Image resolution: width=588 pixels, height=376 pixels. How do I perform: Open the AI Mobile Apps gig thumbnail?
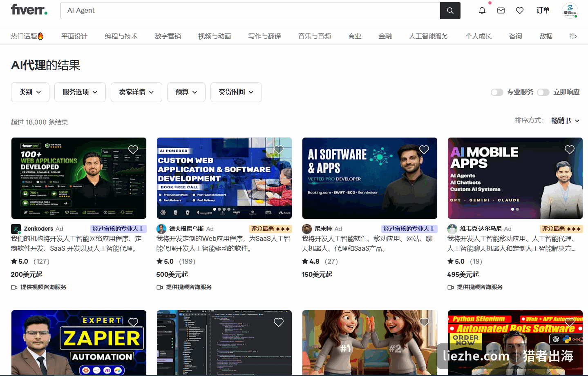click(515, 178)
